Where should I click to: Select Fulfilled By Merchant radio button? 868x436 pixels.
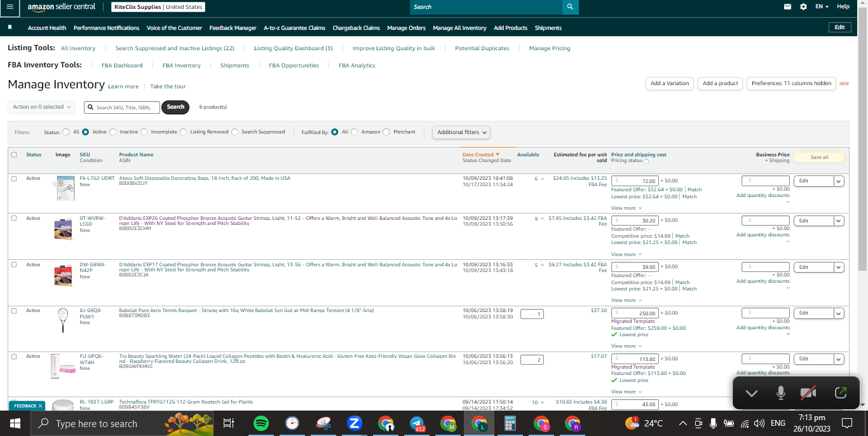tap(386, 132)
